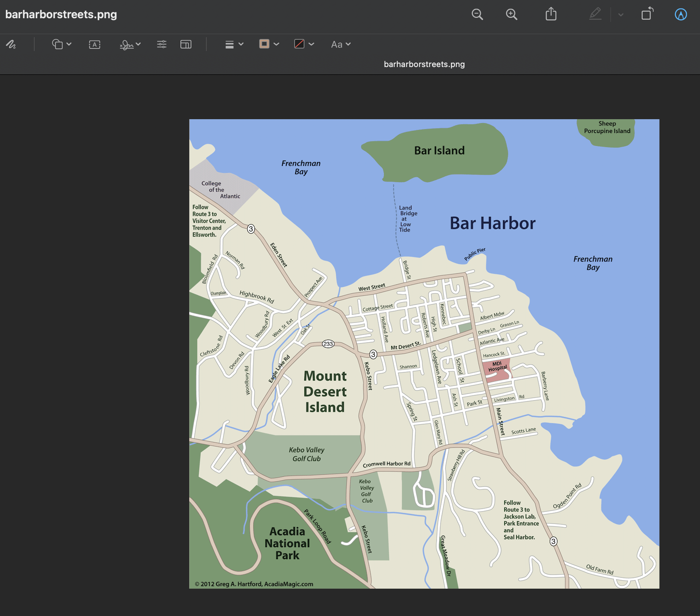Open the Adjust Size tool
The height and width of the screenshot is (616, 700).
tap(186, 44)
